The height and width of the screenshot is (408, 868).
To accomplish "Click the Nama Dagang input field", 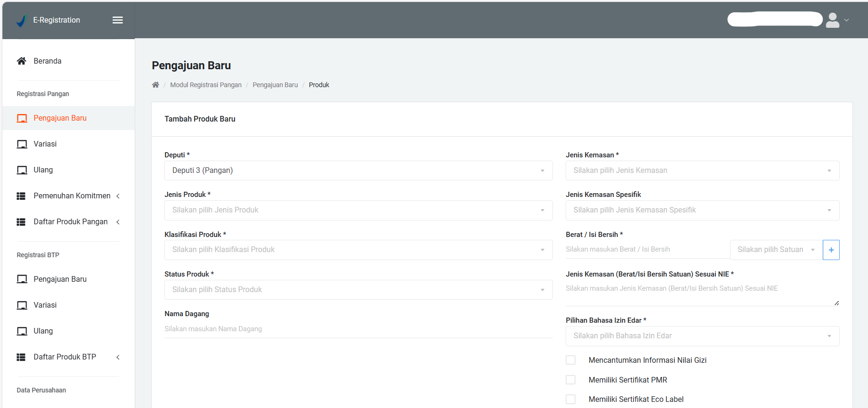I will coord(358,329).
